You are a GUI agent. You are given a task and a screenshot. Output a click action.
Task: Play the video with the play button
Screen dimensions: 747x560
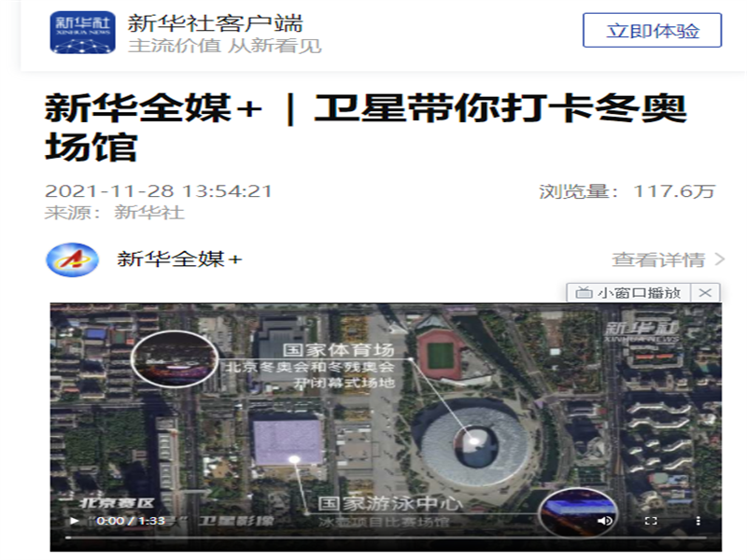74,521
